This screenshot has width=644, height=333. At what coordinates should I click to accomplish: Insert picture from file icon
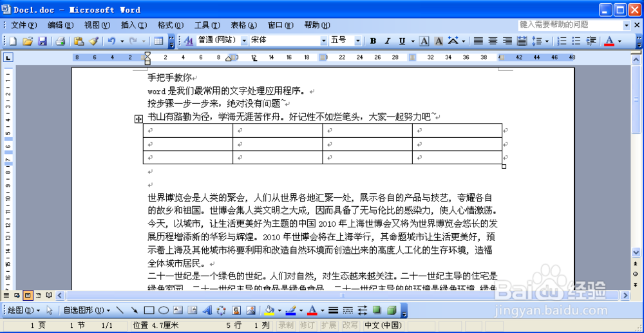(251, 310)
